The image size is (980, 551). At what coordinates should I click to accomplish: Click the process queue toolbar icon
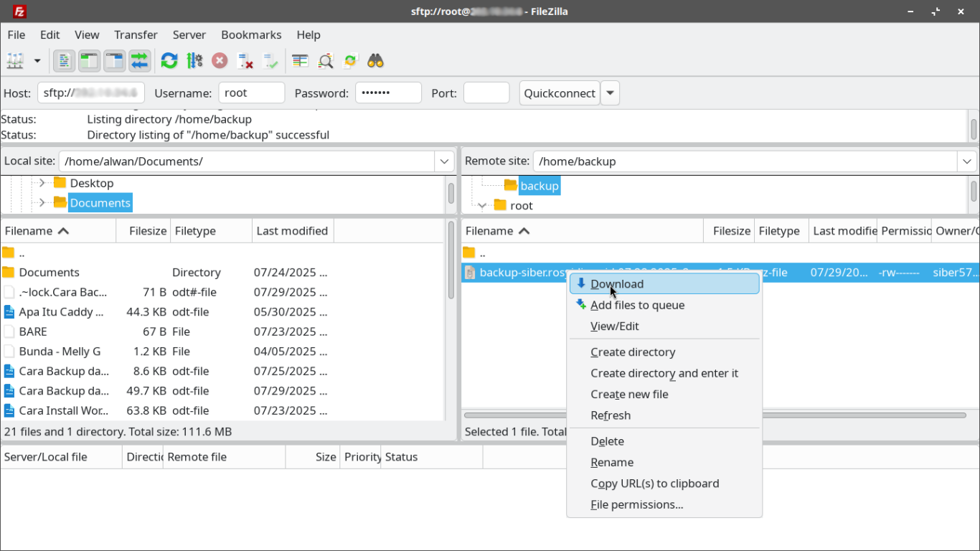(194, 61)
